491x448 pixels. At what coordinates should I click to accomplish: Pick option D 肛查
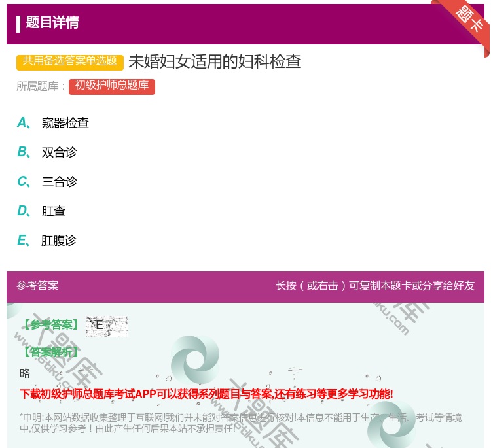coord(41,211)
